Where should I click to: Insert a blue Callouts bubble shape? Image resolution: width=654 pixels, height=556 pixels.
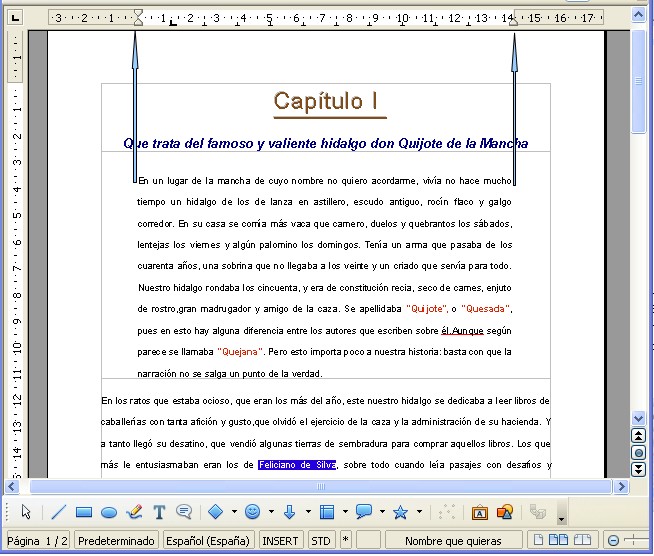coord(364,511)
